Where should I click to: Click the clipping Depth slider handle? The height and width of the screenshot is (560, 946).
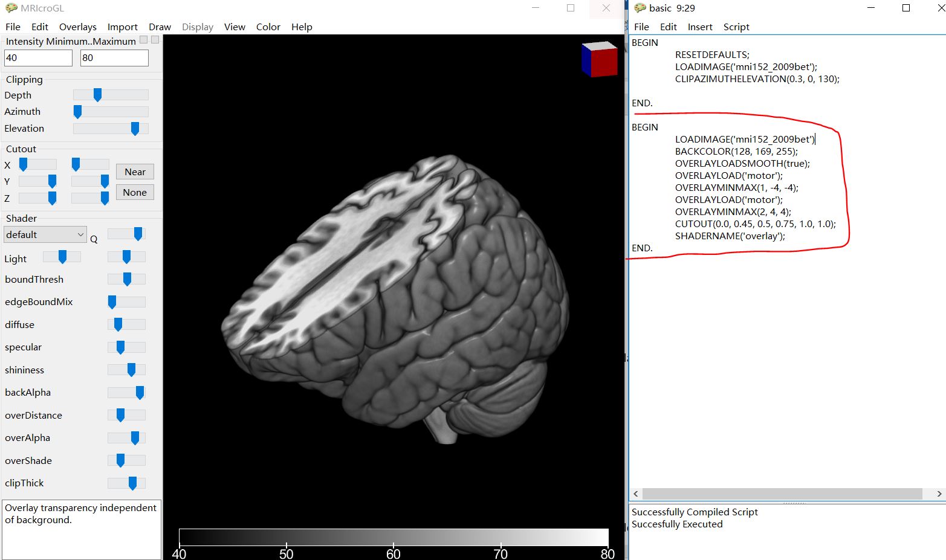tap(97, 95)
